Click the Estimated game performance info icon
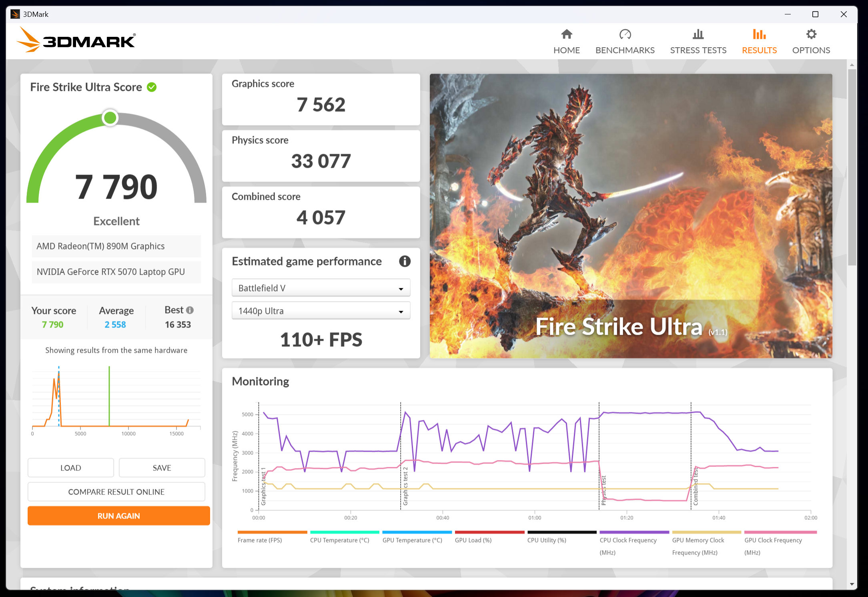868x597 pixels. coord(405,261)
